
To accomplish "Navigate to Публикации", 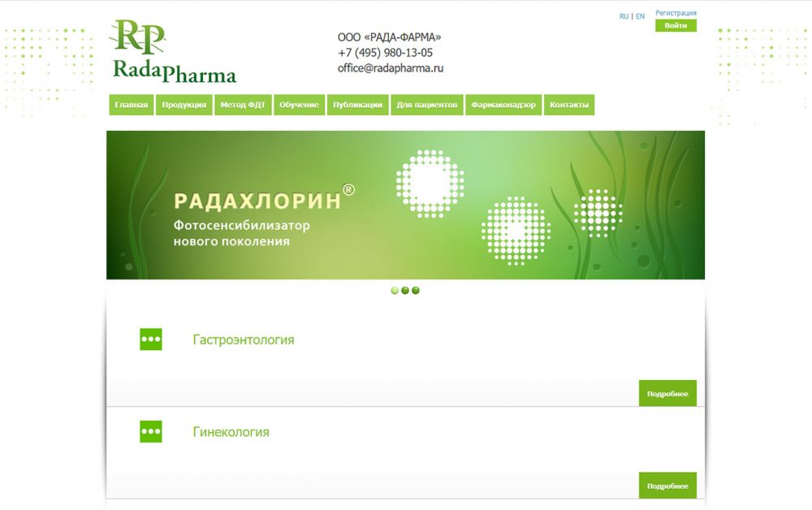I will 357,105.
